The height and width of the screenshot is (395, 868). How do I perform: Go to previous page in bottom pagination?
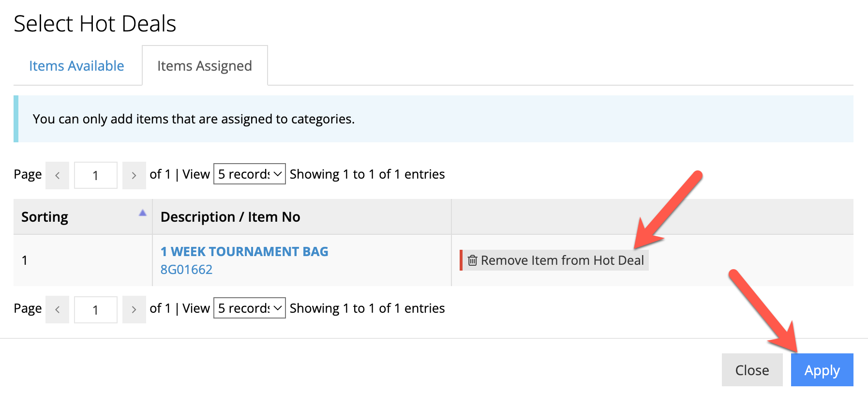tap(58, 309)
